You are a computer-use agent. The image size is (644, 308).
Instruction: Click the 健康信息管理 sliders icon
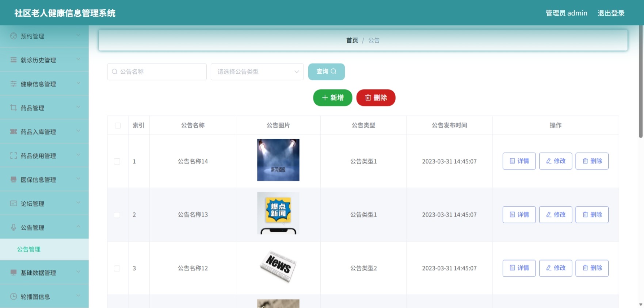tap(14, 84)
